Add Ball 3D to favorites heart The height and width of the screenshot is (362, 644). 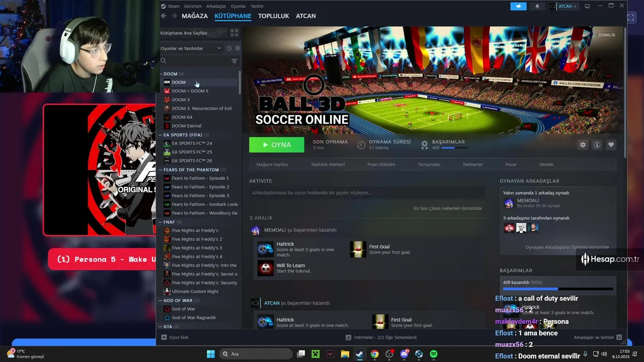coord(611,145)
